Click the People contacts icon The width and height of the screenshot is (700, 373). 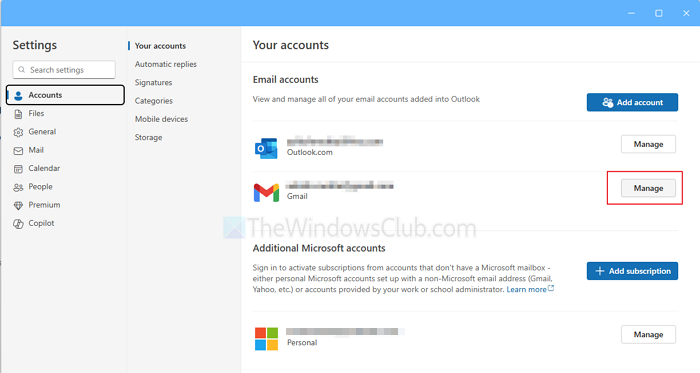pos(18,187)
